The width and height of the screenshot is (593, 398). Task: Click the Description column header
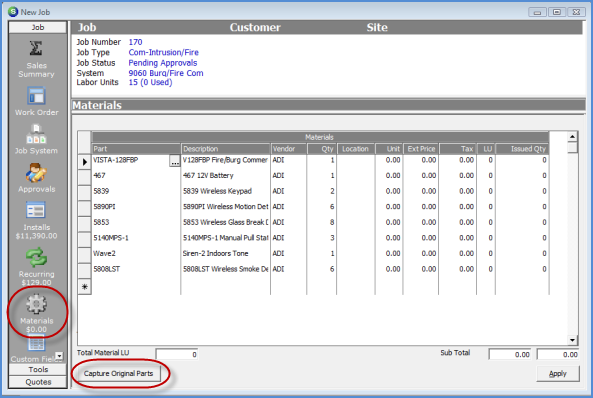pyautogui.click(x=226, y=149)
